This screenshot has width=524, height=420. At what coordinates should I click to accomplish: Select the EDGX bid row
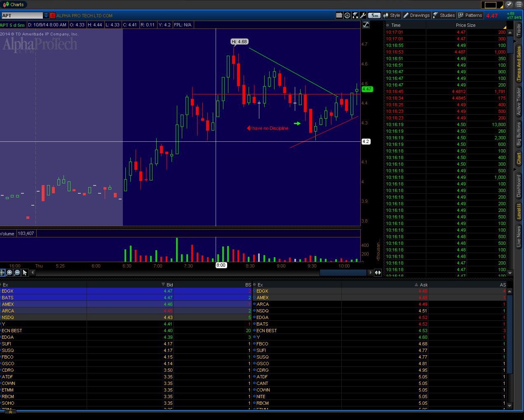(x=126, y=291)
